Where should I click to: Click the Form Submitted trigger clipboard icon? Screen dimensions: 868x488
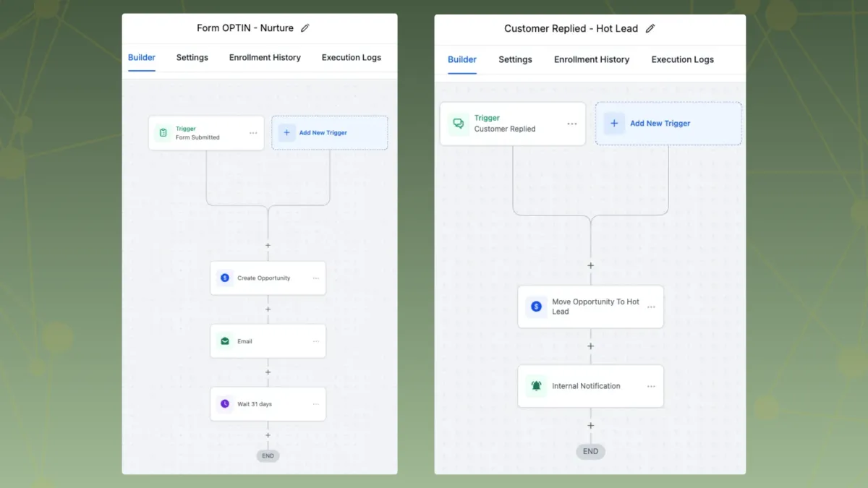(163, 133)
